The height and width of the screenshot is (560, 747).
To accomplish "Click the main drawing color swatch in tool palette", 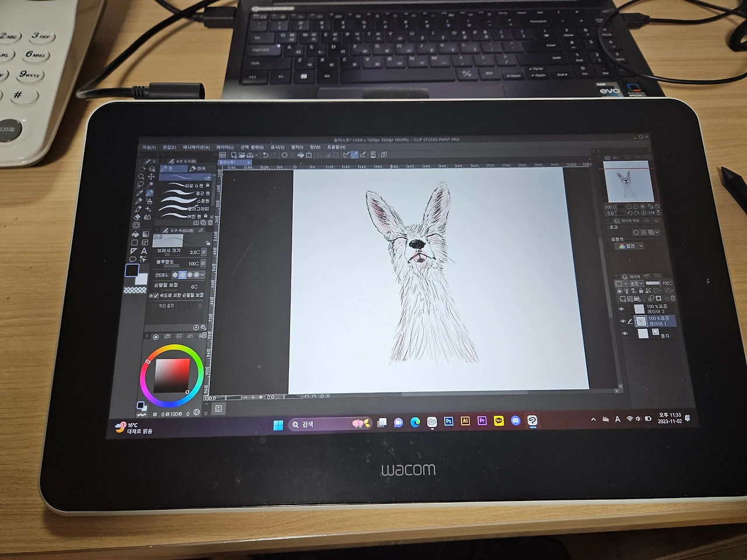I will point(132,271).
